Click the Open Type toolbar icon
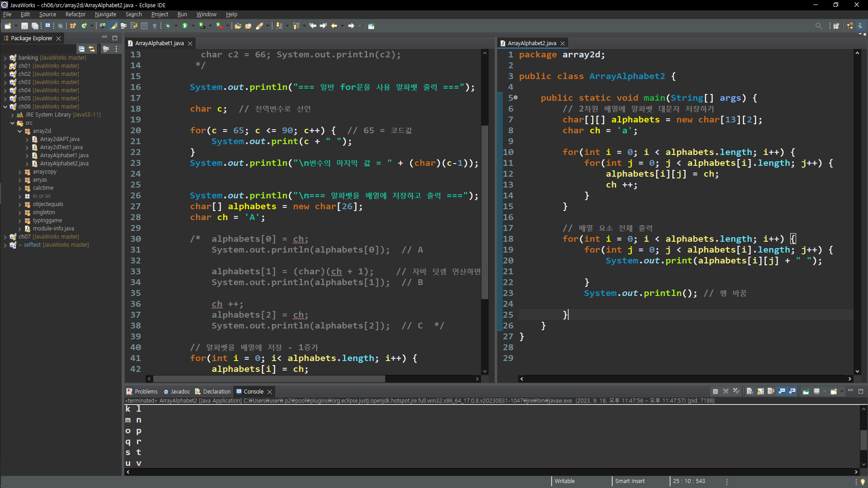The image size is (868, 488). click(x=238, y=26)
